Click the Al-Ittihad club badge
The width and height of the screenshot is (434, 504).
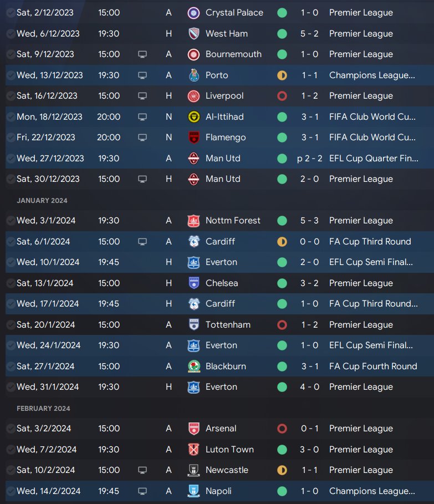tap(194, 116)
